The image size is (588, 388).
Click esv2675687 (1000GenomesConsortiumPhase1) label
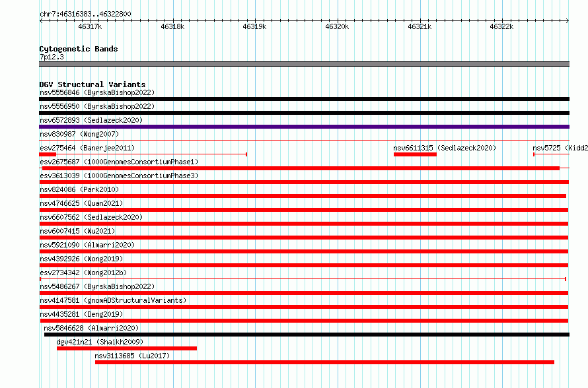(119, 162)
